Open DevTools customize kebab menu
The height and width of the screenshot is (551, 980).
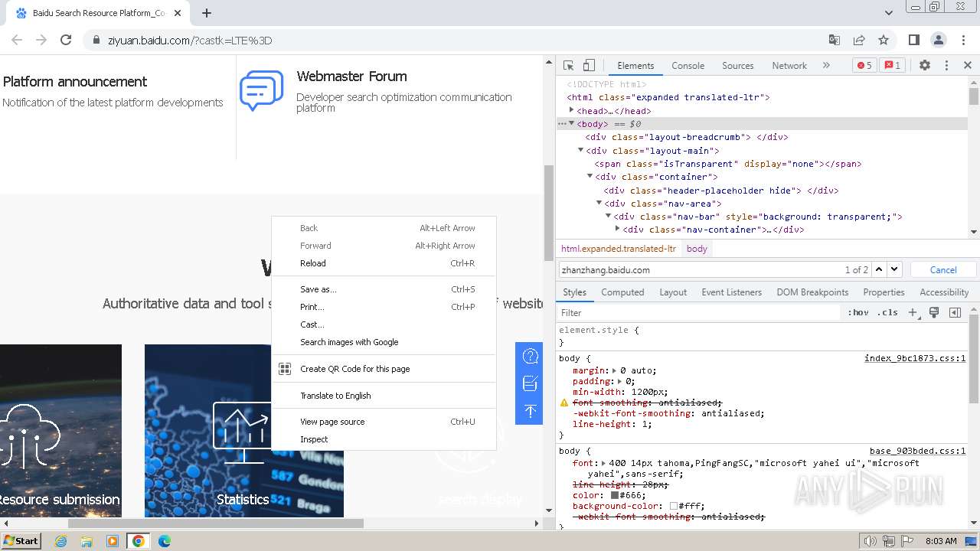pyautogui.click(x=946, y=66)
